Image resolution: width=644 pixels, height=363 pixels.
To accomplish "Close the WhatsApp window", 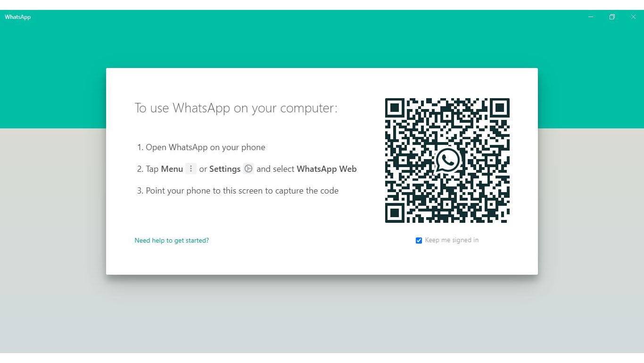I will pos(633,17).
